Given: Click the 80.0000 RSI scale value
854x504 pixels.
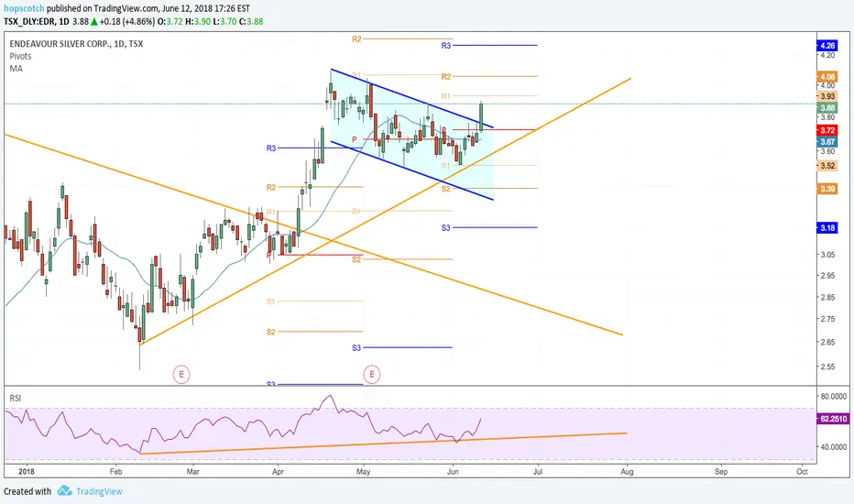Looking at the screenshot, I should [833, 397].
